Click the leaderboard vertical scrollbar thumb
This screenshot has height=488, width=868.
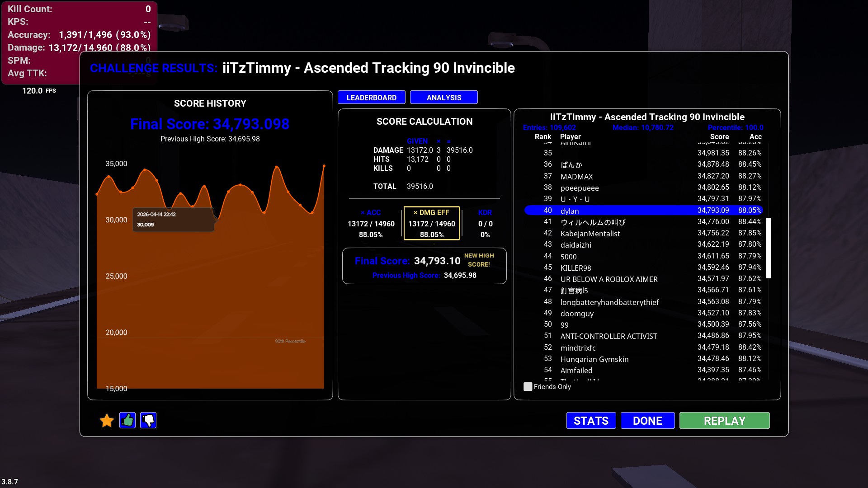click(768, 248)
